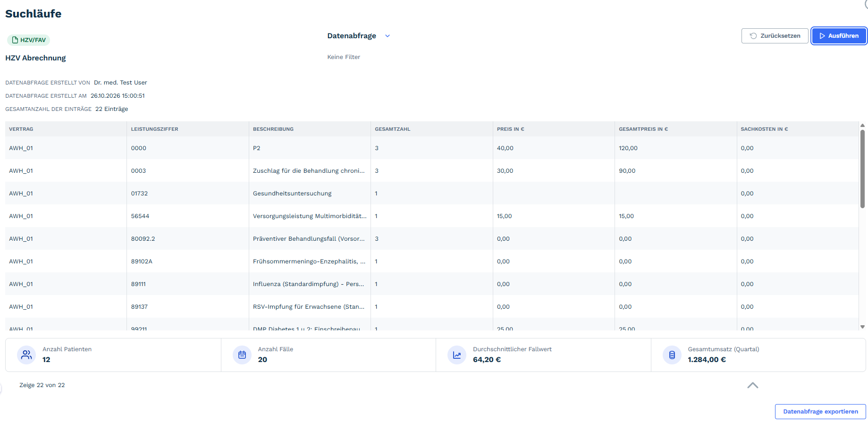Click the Gesamtumsatz value 1.284,00 €
868x422 pixels.
707,360
